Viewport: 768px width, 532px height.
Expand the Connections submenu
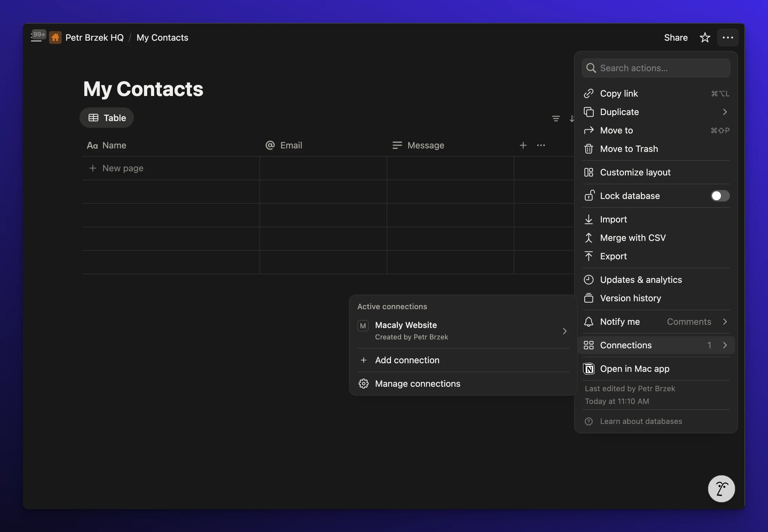pos(725,345)
